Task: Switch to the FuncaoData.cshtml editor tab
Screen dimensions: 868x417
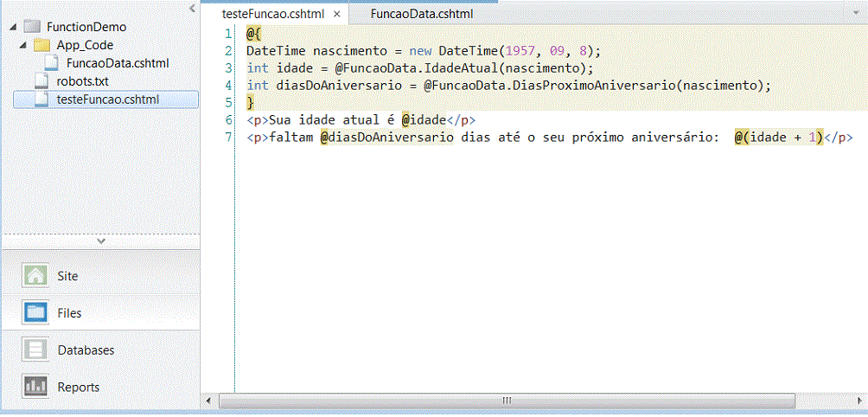Action: pos(422,14)
